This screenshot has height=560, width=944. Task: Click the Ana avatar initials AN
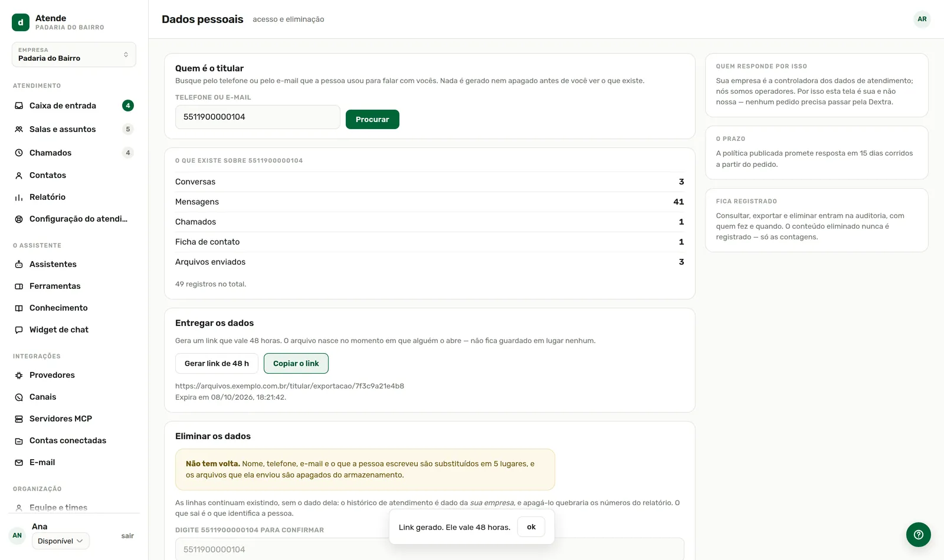click(x=17, y=536)
